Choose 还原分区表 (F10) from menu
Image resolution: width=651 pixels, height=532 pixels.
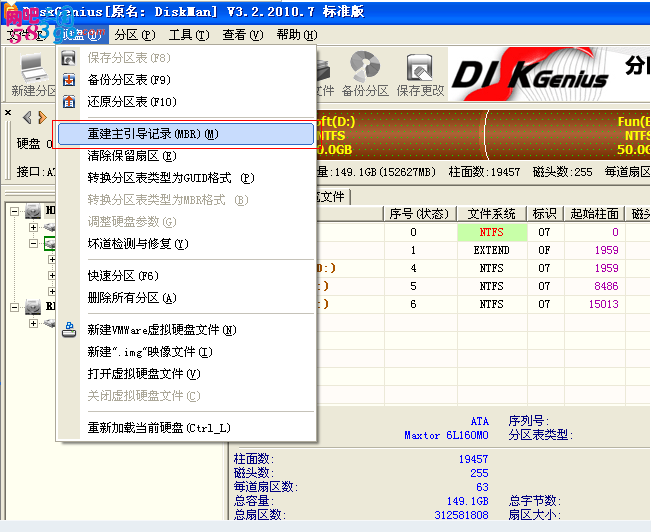[186, 102]
